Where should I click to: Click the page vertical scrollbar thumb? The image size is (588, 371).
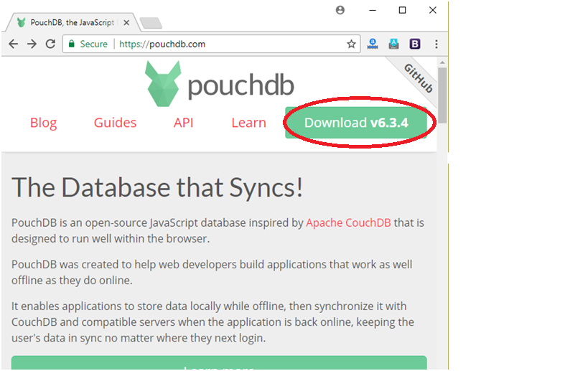[x=442, y=95]
